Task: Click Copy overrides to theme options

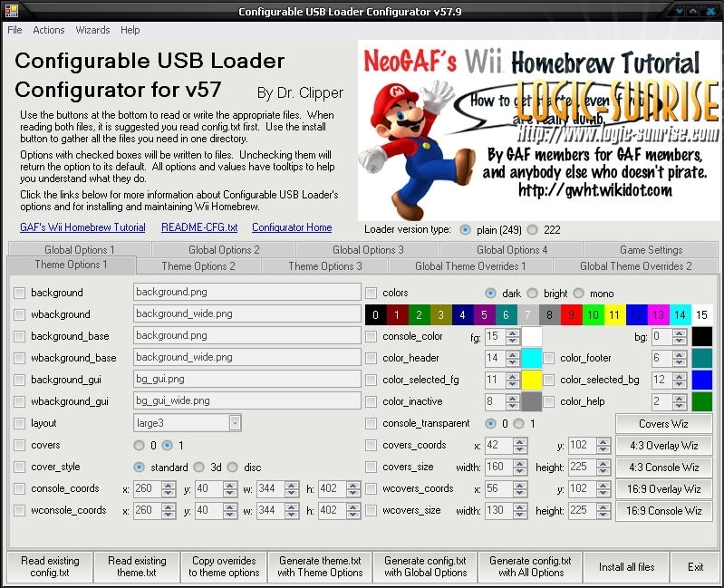Action: [224, 566]
